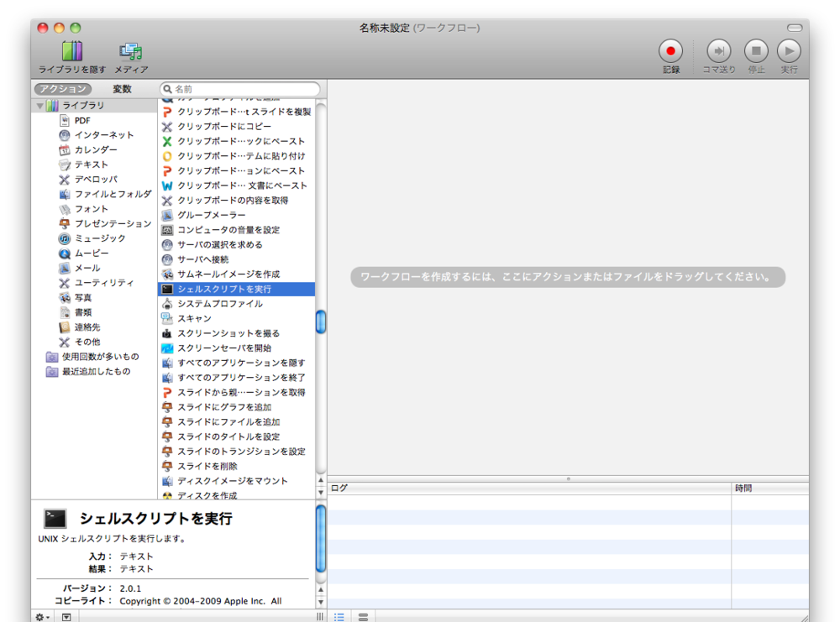The image size is (840, 622).
Task: Click the 停止 stop button
Action: (x=756, y=51)
